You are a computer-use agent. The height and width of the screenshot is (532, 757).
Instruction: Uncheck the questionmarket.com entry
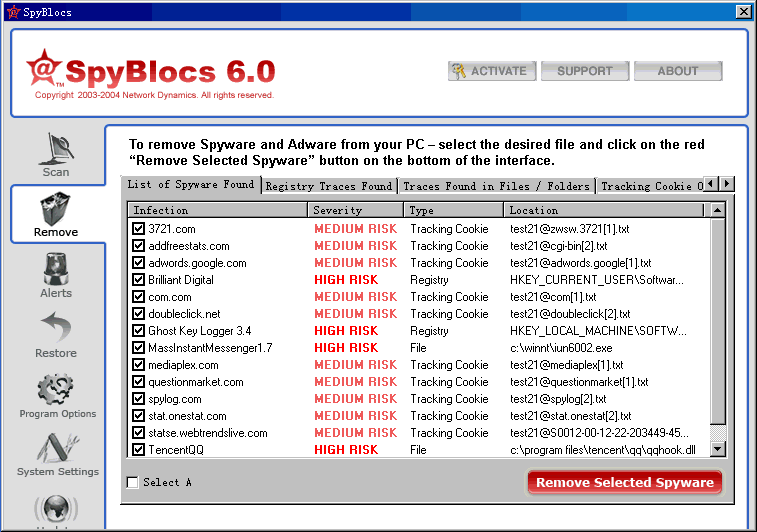coord(139,381)
